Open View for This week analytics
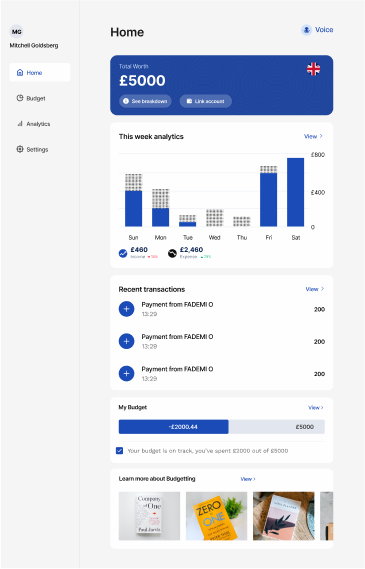 313,136
